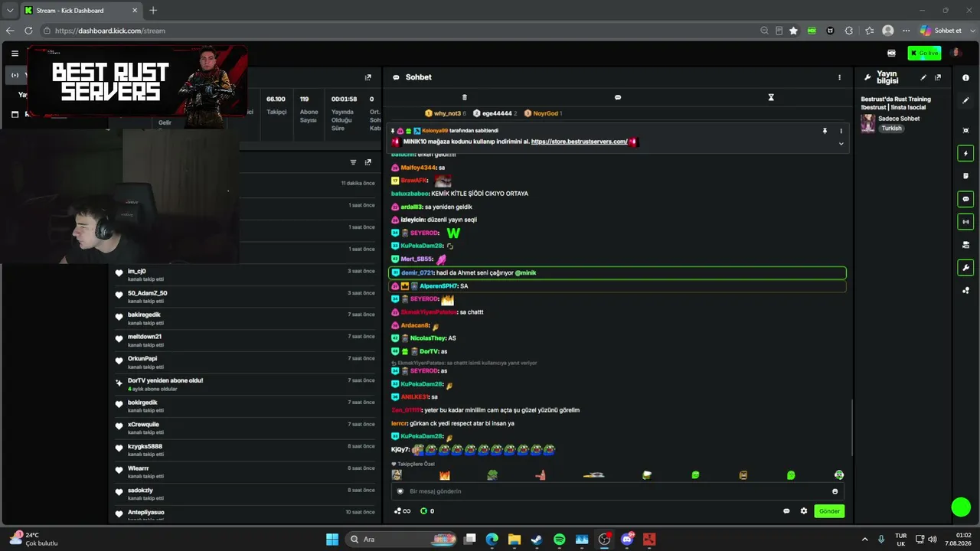Click the zoom out magnifier in address bar
Screen dimensions: 980x551
coord(764,31)
